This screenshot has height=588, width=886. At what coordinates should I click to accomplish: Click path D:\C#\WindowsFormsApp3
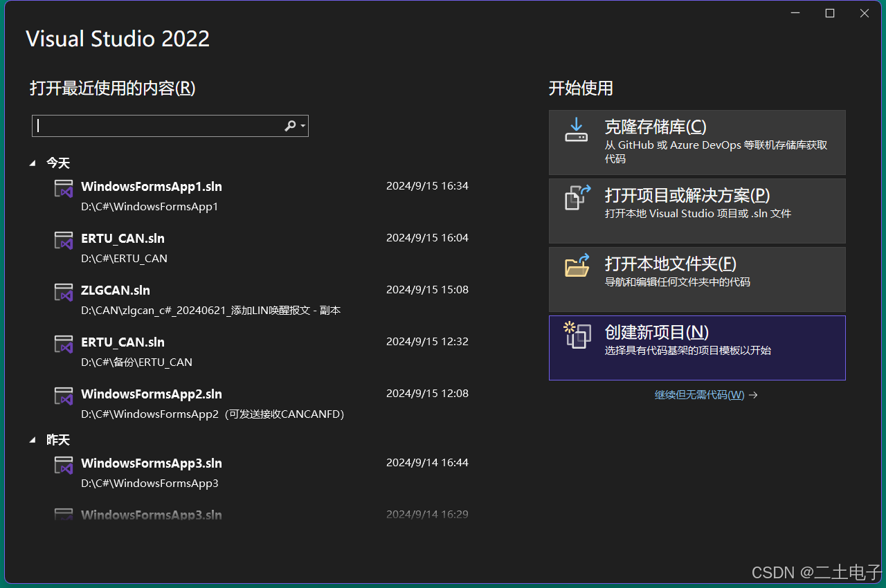150,484
